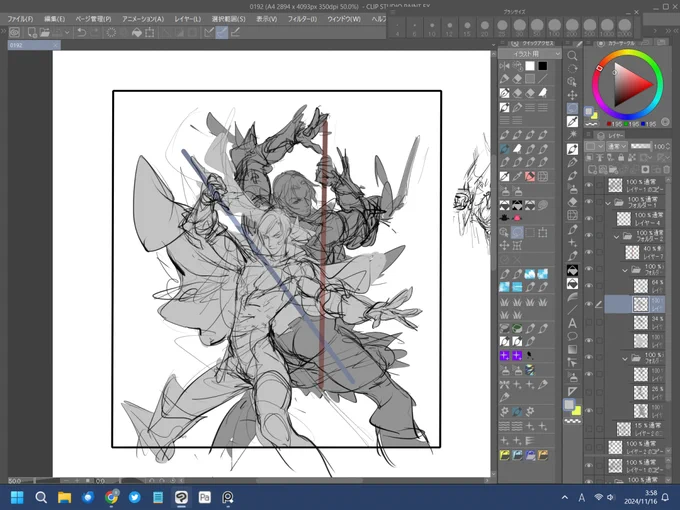Toggle Snap to Grid in command bar
The height and width of the screenshot is (510, 680).
[235, 33]
